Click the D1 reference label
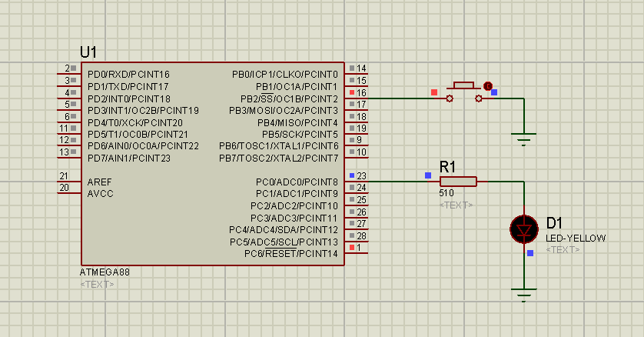The width and height of the screenshot is (644, 337). tap(554, 223)
